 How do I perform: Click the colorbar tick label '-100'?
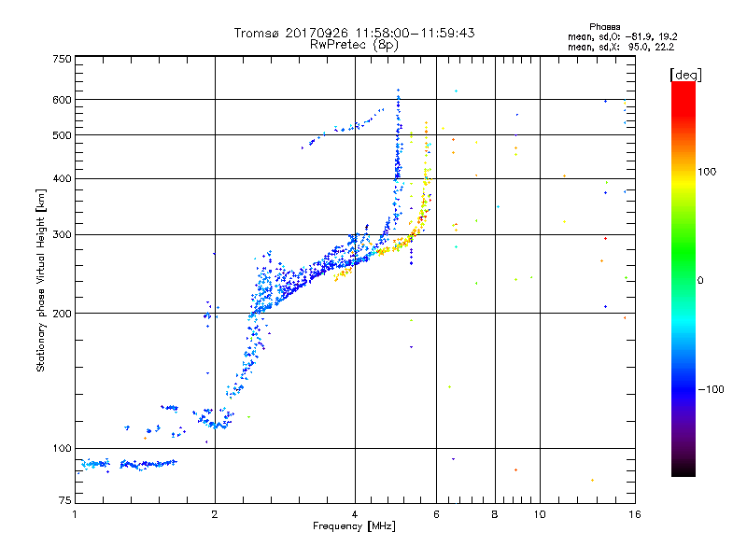712,389
